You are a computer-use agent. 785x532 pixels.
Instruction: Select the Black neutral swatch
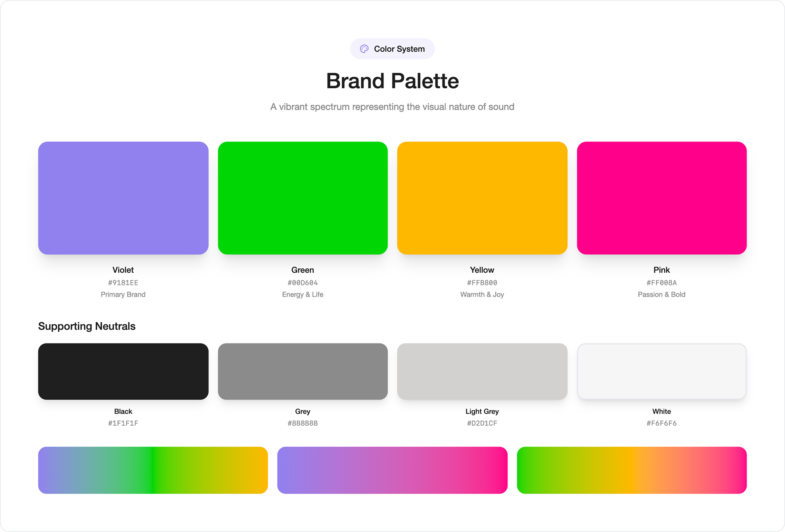[x=123, y=371]
